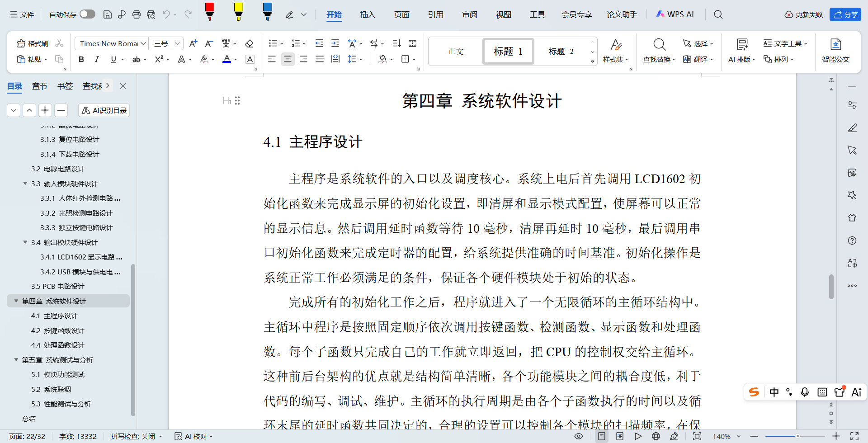Clear formatting with eraser icon
This screenshot has height=443, width=868.
249,43
